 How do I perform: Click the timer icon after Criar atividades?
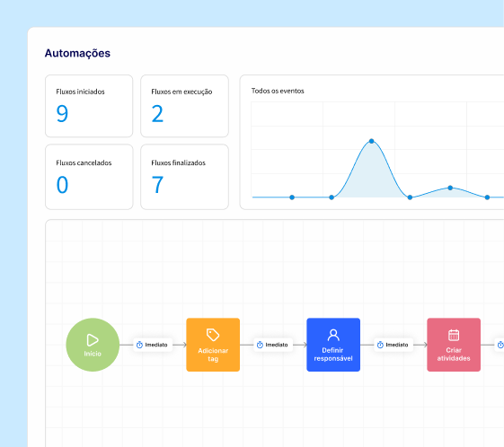coord(500,345)
